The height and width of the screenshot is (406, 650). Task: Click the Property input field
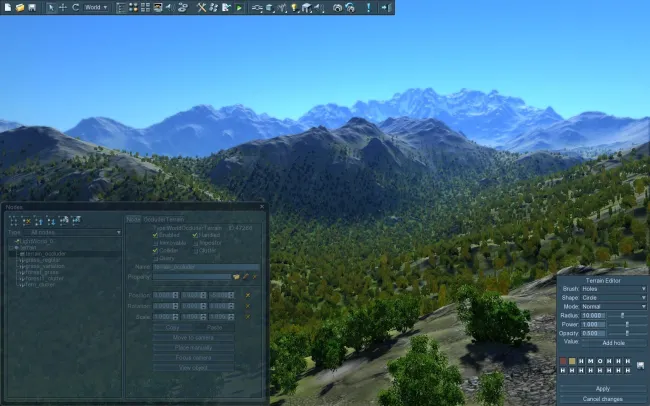coord(192,277)
